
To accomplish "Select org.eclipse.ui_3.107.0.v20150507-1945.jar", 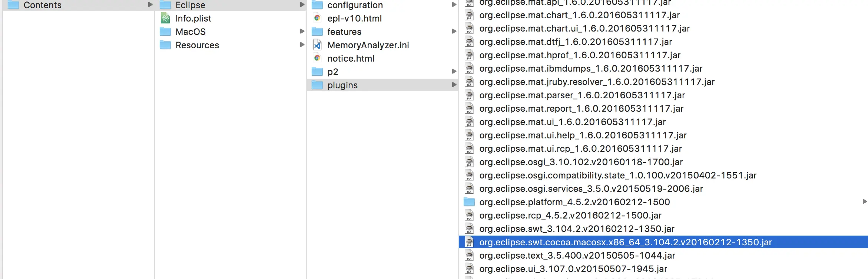I will click(573, 269).
